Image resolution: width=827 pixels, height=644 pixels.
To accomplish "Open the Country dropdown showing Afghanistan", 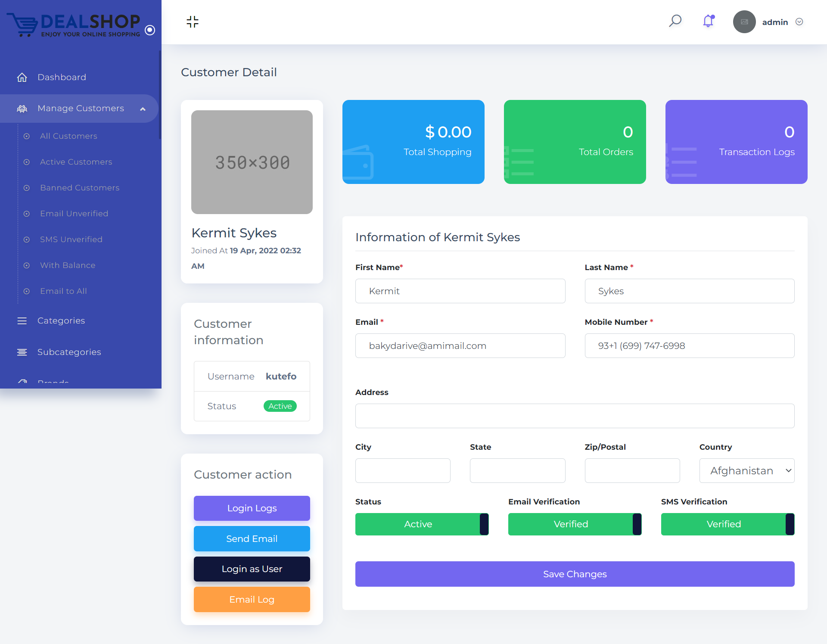I will 747,471.
